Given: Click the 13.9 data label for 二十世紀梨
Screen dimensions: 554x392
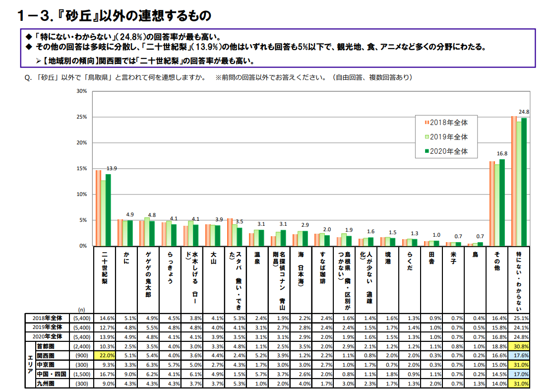Looking at the screenshot, I should click(112, 169).
